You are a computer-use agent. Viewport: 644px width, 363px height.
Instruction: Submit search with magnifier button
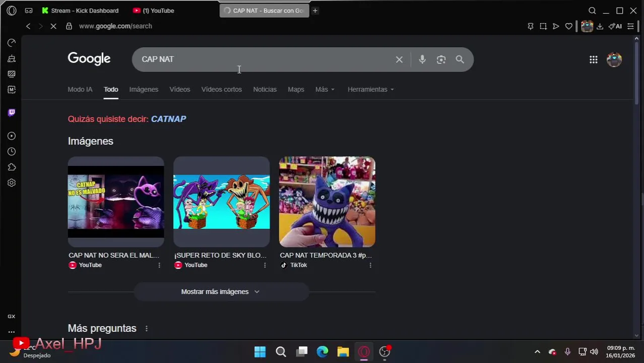point(460,59)
